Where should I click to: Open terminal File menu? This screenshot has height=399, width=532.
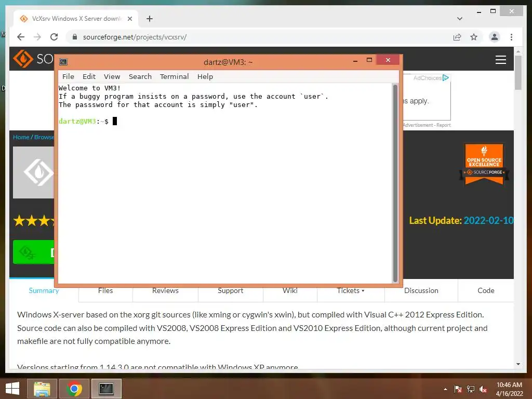point(68,77)
